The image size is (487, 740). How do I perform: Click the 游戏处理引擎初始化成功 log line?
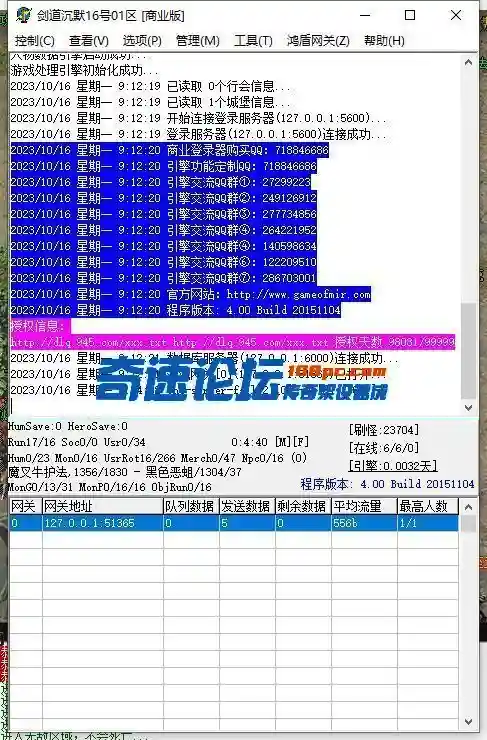[84, 71]
